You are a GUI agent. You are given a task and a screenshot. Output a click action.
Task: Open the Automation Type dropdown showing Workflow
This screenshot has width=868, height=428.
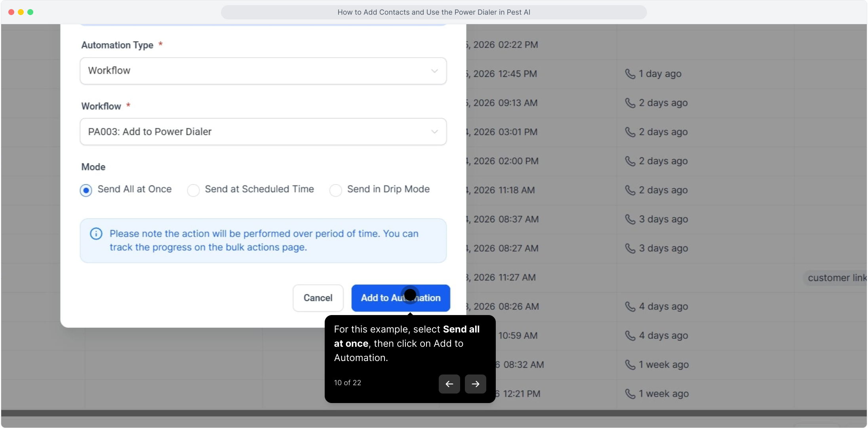(x=263, y=71)
